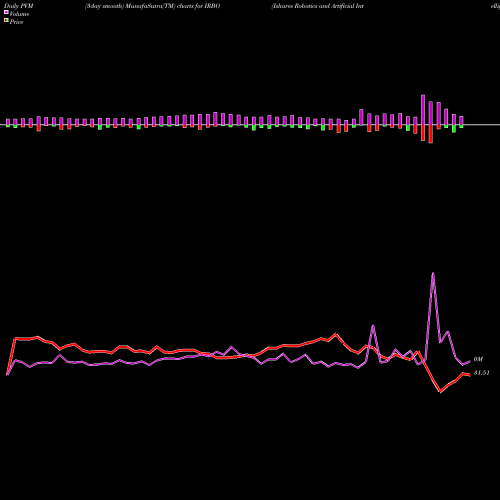Click the smaller volume line spike before the big peak
Viewport: 500px width, 500px height.
pos(373,326)
